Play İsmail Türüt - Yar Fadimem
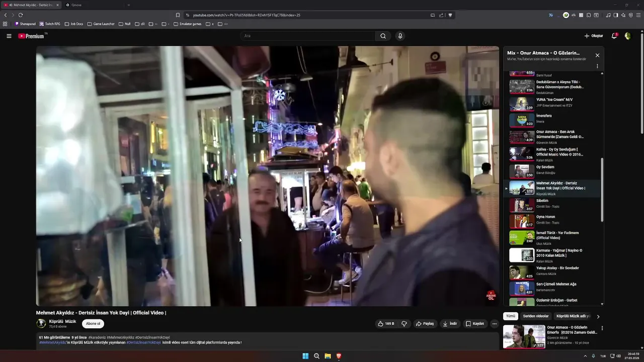This screenshot has height=362, width=644. [x=553, y=238]
